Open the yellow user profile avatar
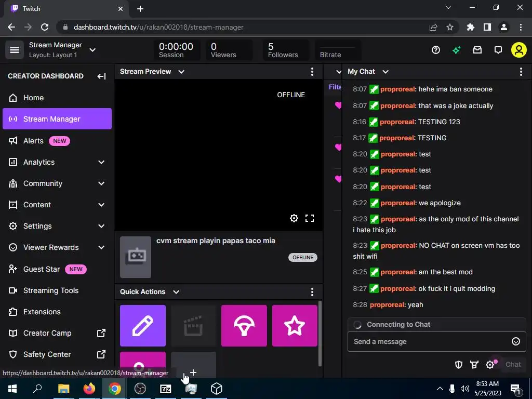This screenshot has width=532, height=399. [x=519, y=50]
